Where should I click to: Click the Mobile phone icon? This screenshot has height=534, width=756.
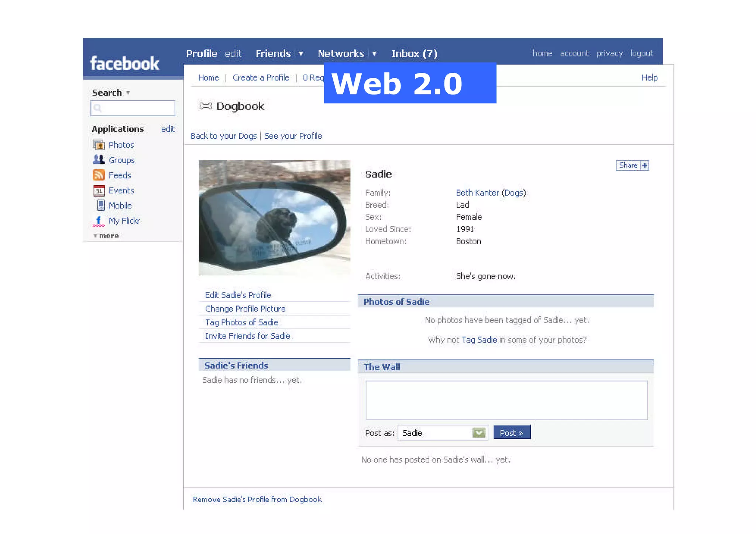(100, 205)
